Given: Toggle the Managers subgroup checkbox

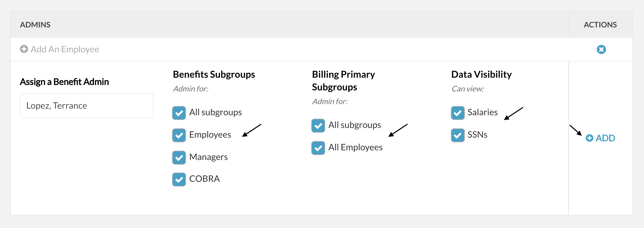Looking at the screenshot, I should pos(179,157).
